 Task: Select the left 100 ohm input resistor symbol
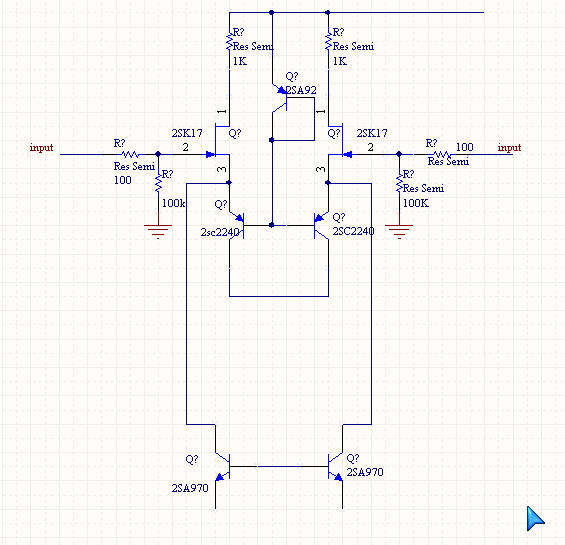click(x=130, y=155)
